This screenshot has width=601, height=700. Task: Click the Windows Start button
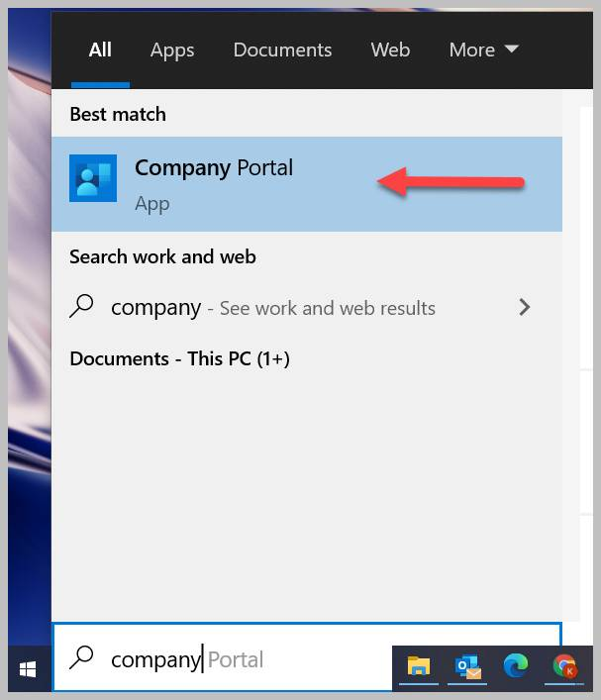[x=28, y=668]
